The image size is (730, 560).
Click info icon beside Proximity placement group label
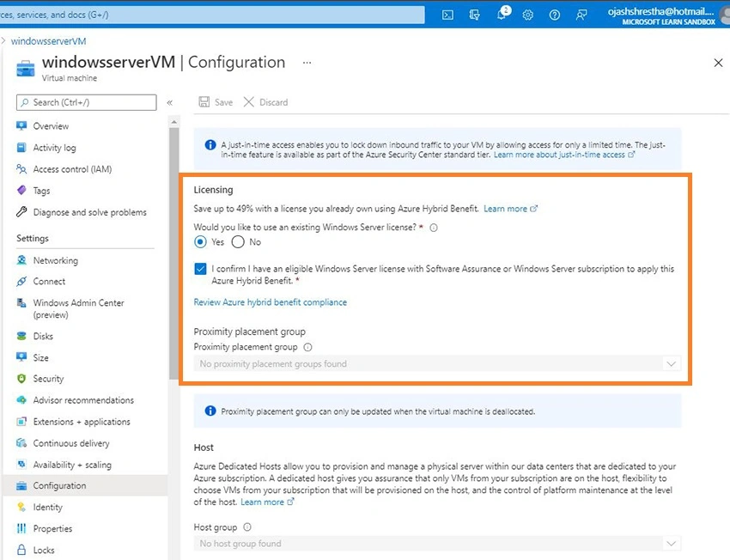[x=307, y=347]
